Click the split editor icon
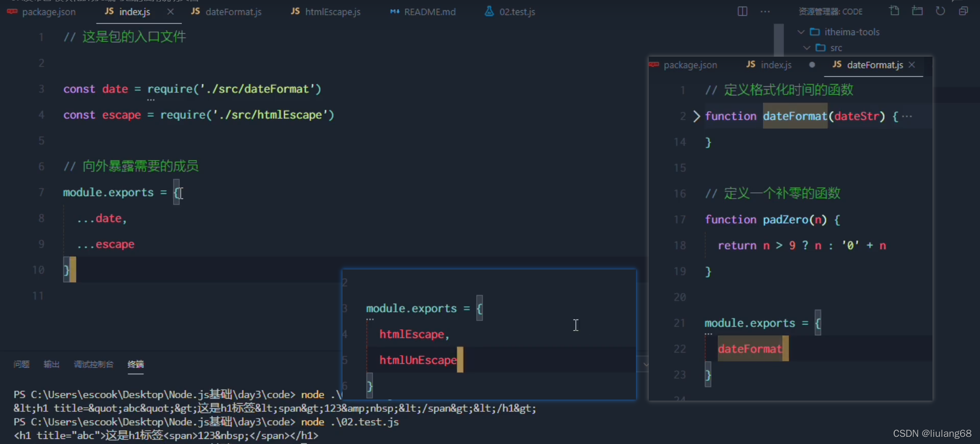The image size is (980, 444). 743,11
